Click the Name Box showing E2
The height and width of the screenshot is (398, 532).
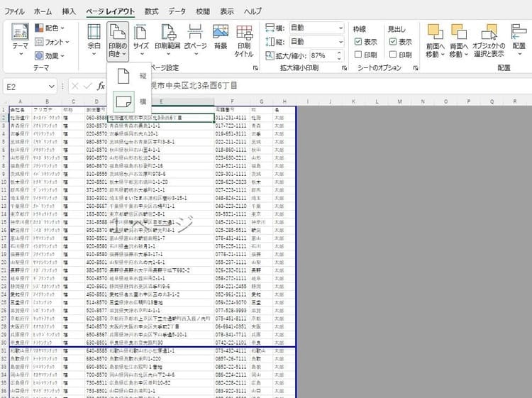pos(26,87)
